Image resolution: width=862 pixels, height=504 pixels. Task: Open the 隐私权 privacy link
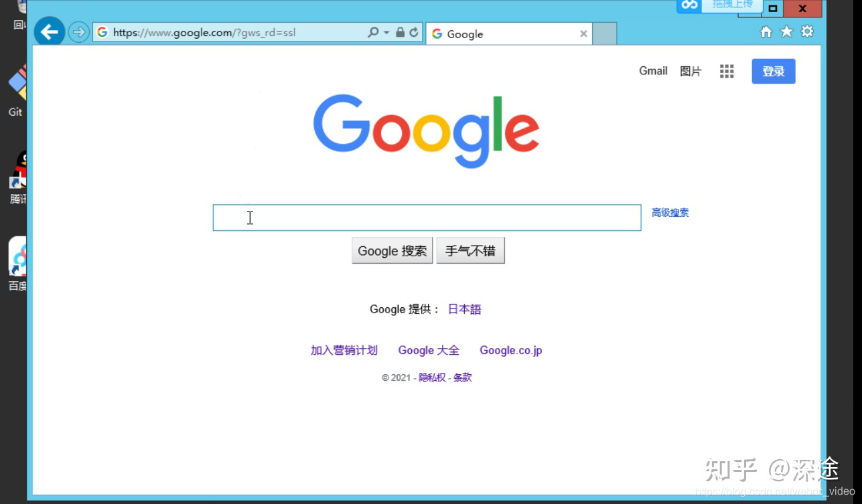(x=432, y=377)
